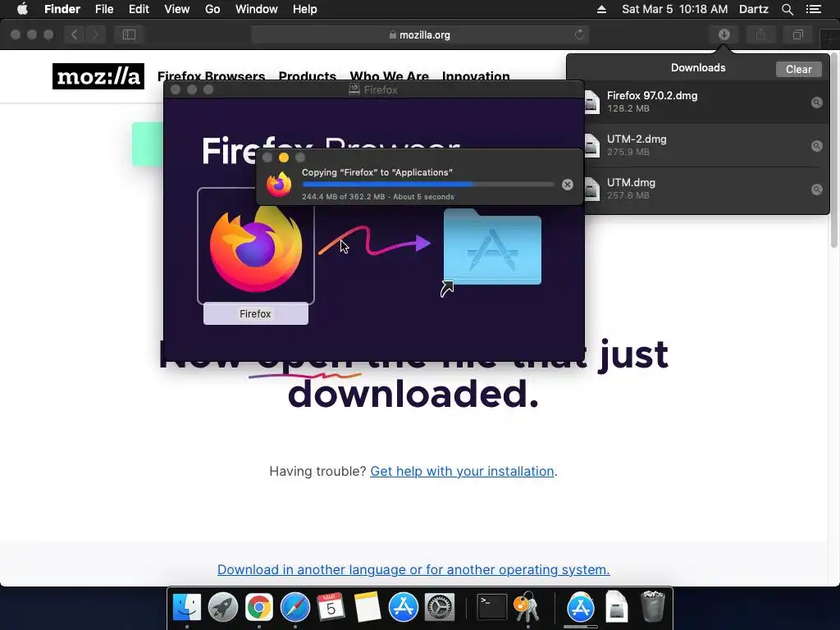Screen dimensions: 840x630
Task: Open System Preferences gear in Dock
Action: click(440, 607)
